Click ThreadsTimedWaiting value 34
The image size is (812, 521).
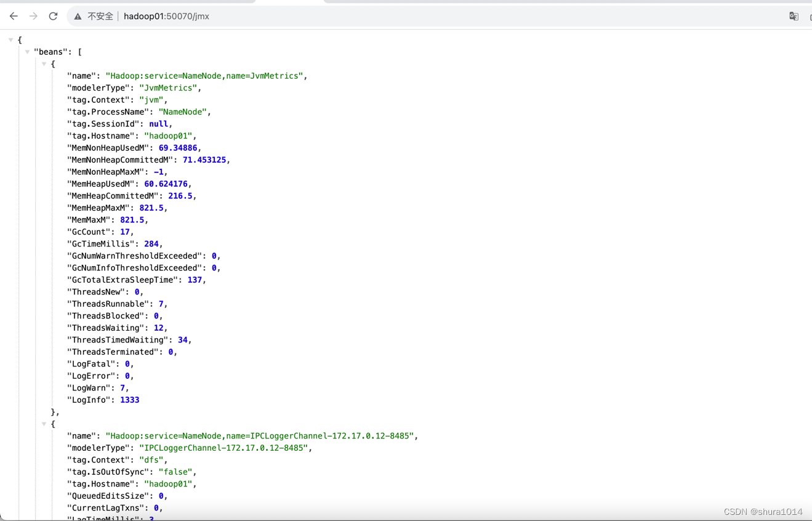coord(183,340)
